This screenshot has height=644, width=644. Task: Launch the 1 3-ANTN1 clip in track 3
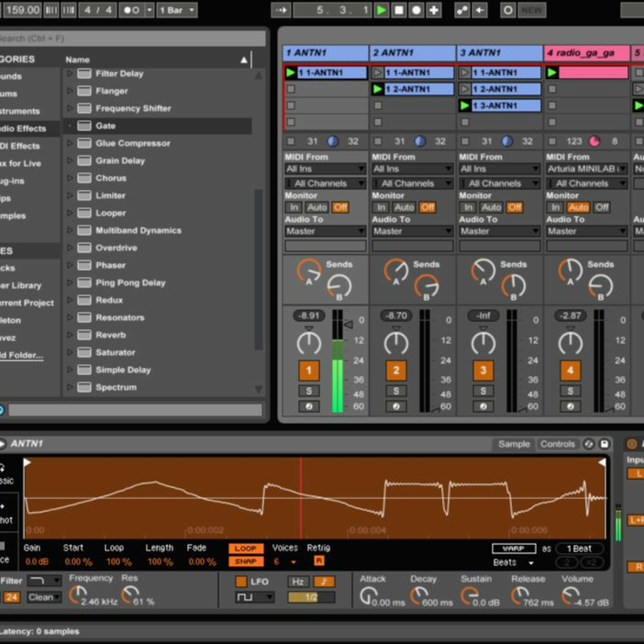pos(464,105)
